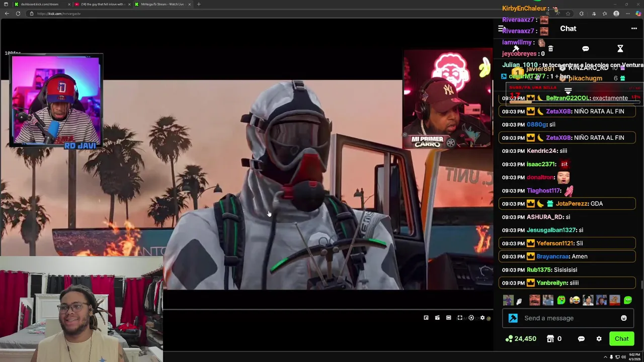Toggle theater mode in the player
This screenshot has width=644, height=362.
point(449,318)
